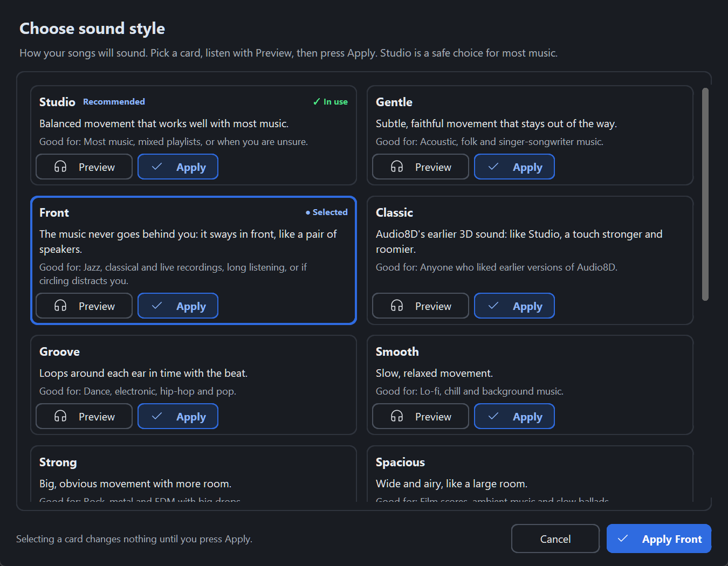Preview the Groove sound style
Image resolution: width=728 pixels, height=566 pixels.
84,416
